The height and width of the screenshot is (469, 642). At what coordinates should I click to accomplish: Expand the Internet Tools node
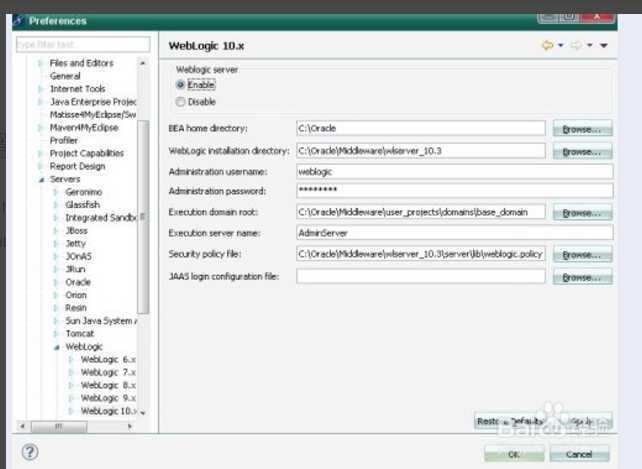[40, 89]
